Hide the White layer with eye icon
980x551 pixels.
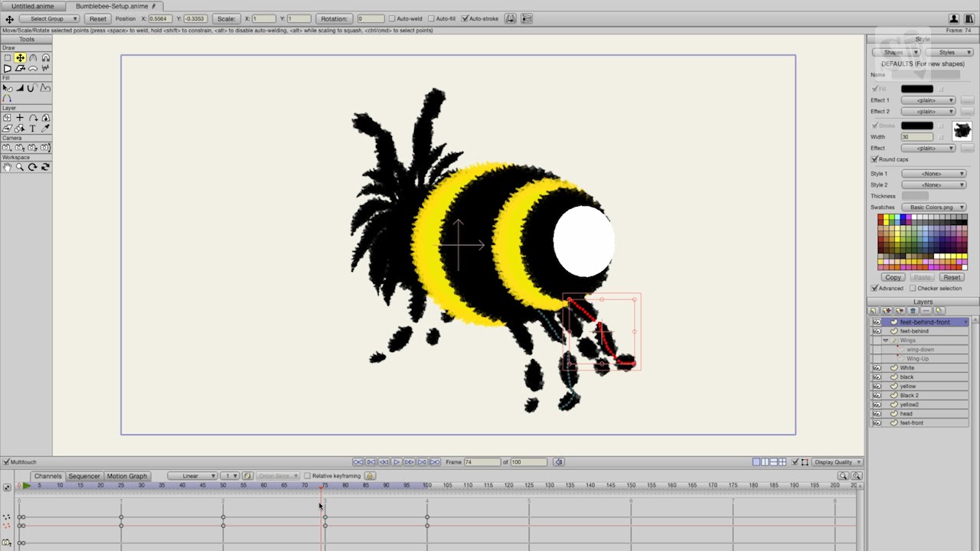tap(877, 368)
